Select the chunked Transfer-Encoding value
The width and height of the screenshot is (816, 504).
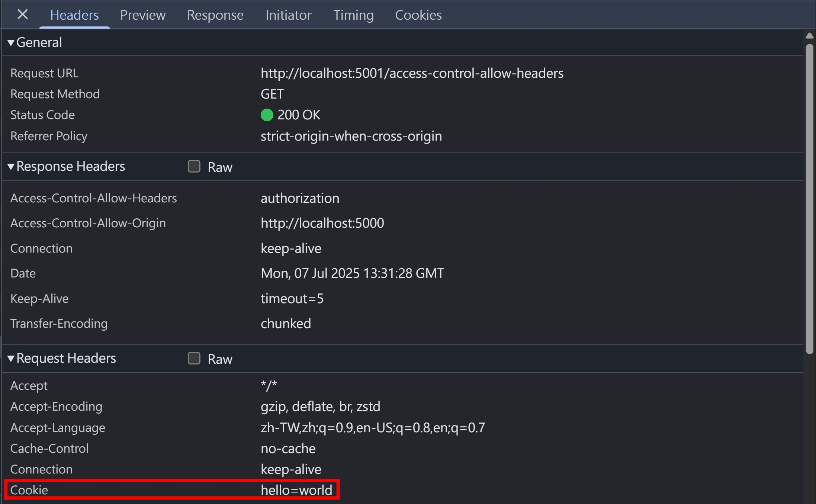pyautogui.click(x=286, y=324)
